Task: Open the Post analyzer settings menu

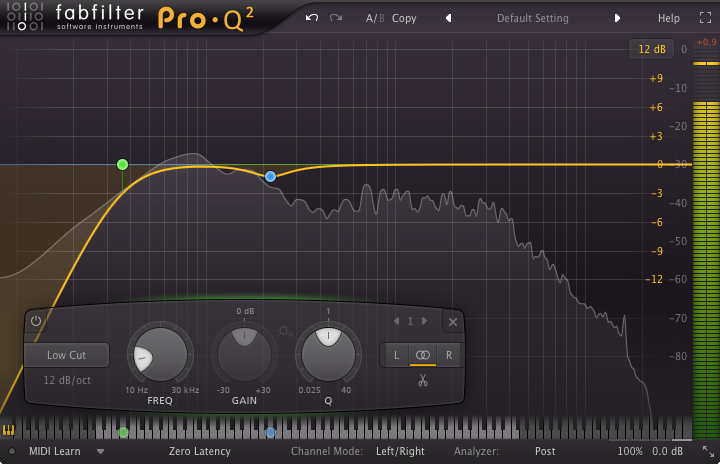Action: [x=545, y=451]
